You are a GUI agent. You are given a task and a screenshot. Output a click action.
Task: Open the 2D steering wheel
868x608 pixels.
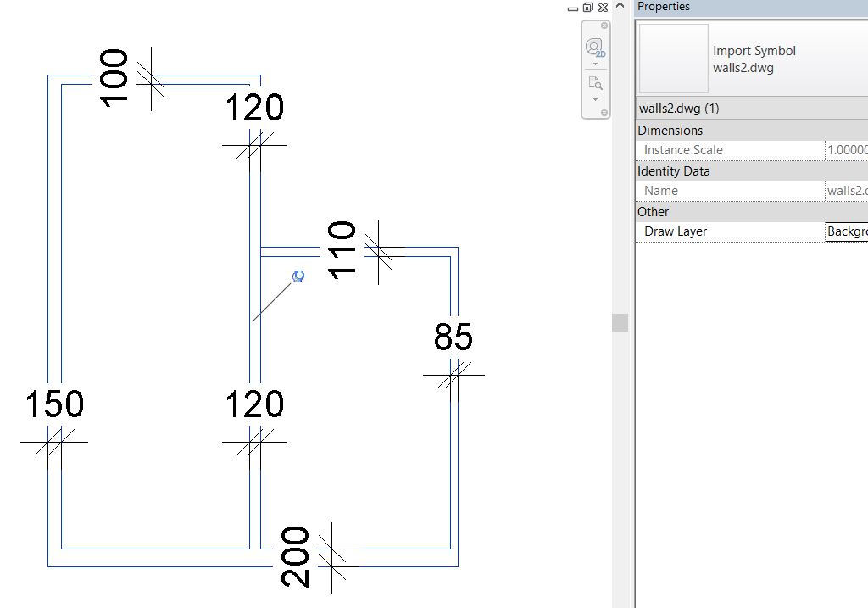(595, 47)
